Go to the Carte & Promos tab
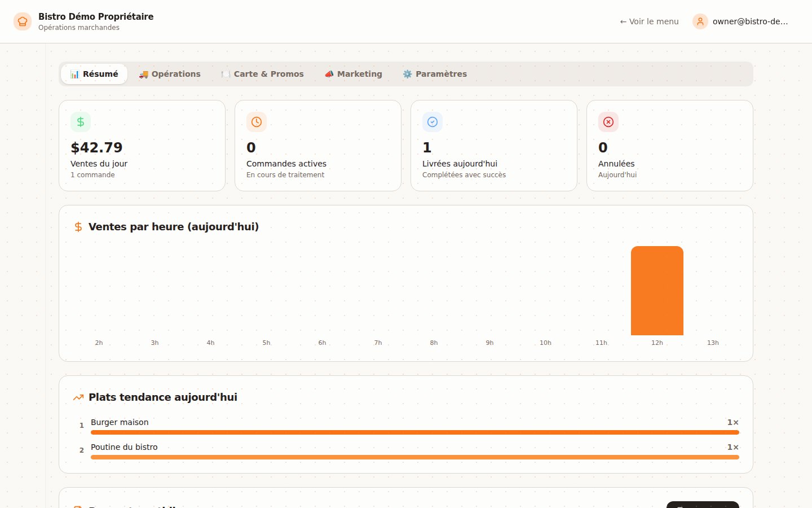The image size is (812, 508). tap(262, 74)
